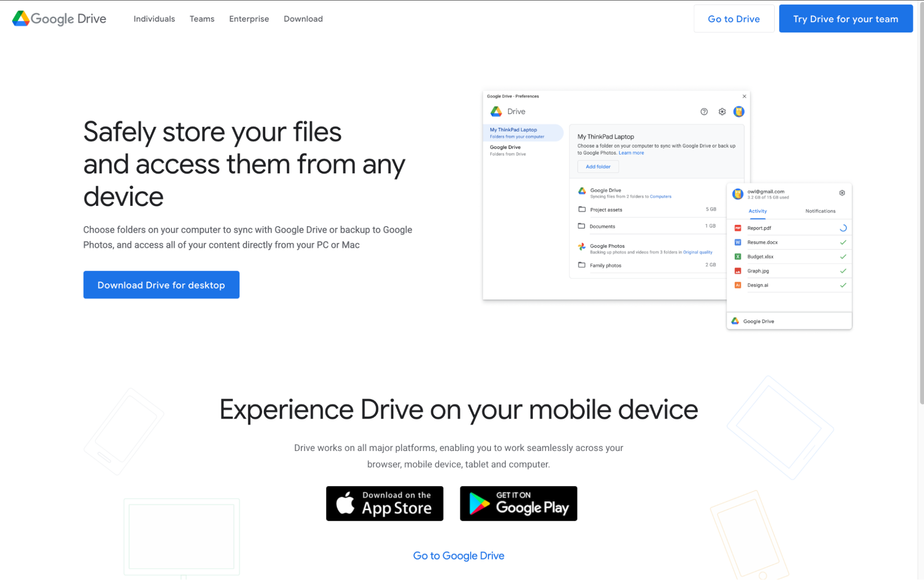This screenshot has height=580, width=924.
Task: Click the Computers link
Action: [x=661, y=197]
